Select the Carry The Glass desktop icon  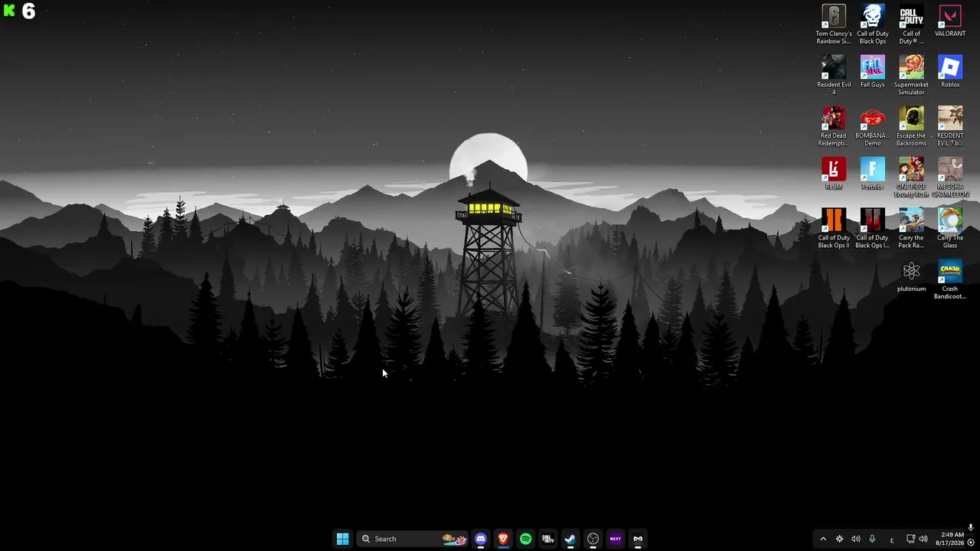[950, 228]
